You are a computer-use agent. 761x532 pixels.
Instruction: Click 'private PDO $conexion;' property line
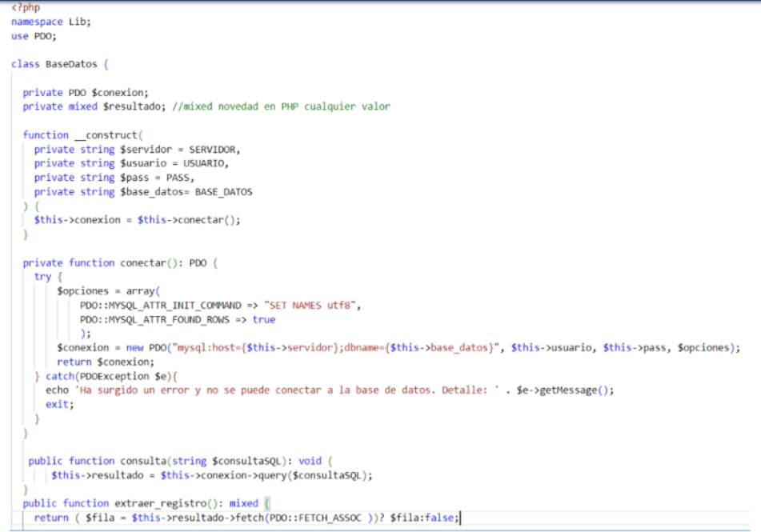[x=86, y=93]
